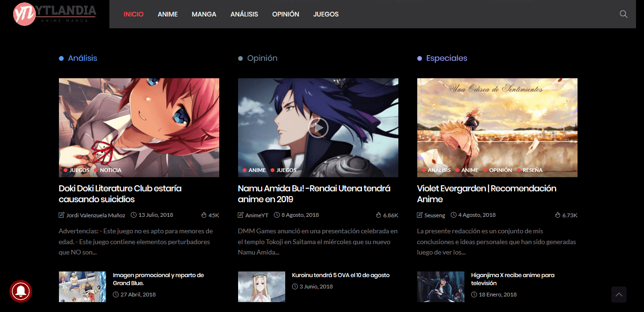Click the scroll-to-top arrow button
644x312 pixels.
click(x=619, y=295)
